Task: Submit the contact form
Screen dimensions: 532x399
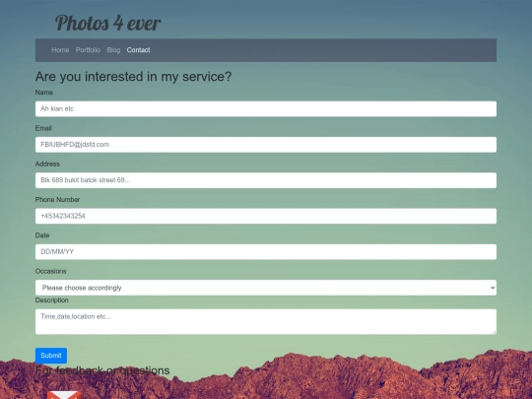Action: tap(51, 356)
